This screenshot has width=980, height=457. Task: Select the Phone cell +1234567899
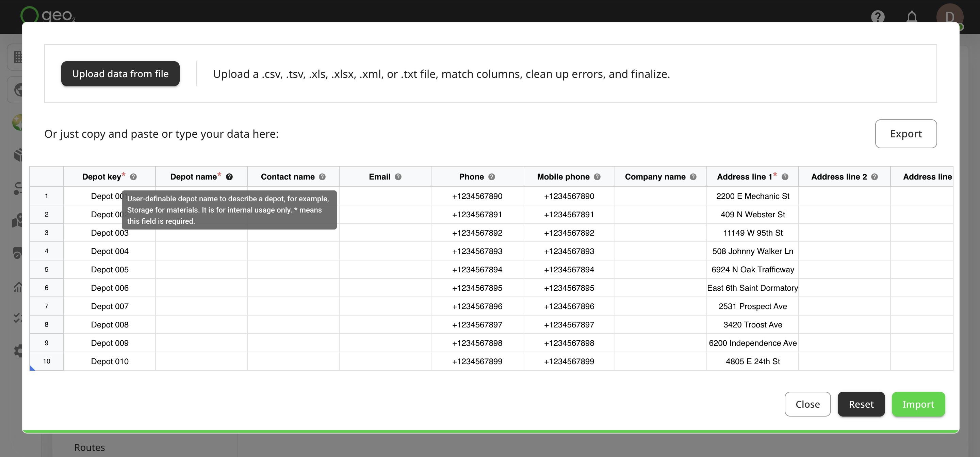pos(477,361)
